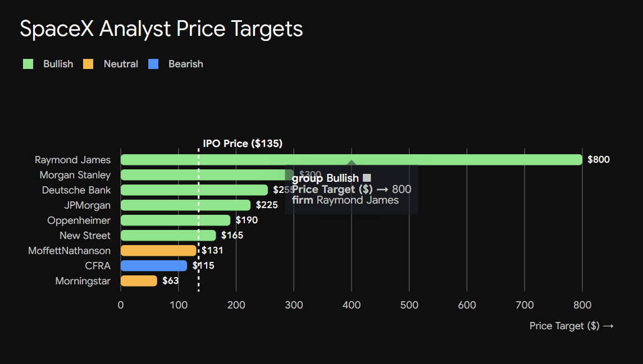Click the JPMorgan bar

click(185, 205)
